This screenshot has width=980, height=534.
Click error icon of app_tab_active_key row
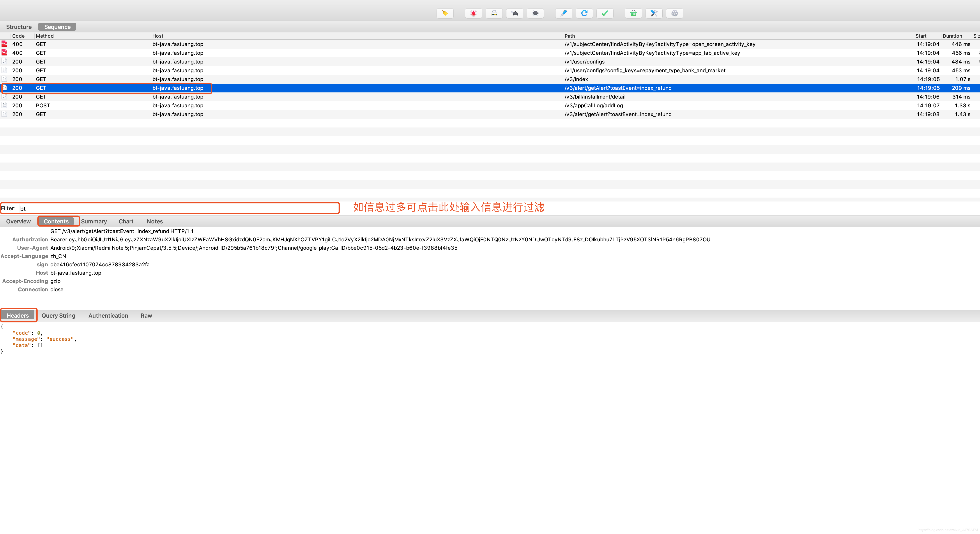pyautogui.click(x=4, y=53)
